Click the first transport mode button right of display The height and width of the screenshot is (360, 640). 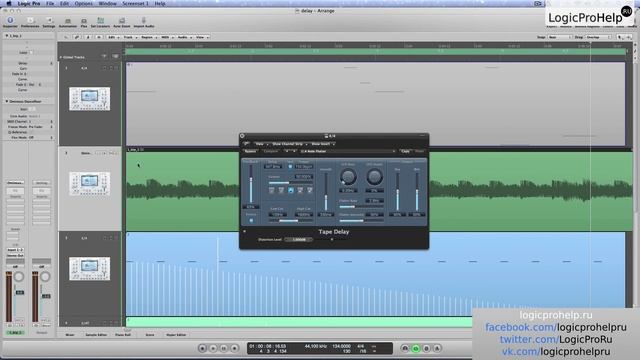pos(405,348)
